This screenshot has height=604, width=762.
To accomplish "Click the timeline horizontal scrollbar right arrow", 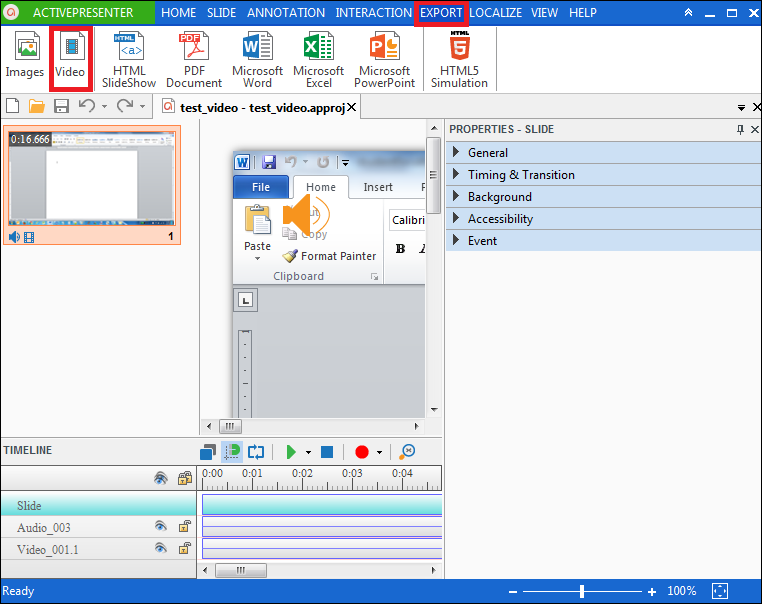I will (433, 570).
